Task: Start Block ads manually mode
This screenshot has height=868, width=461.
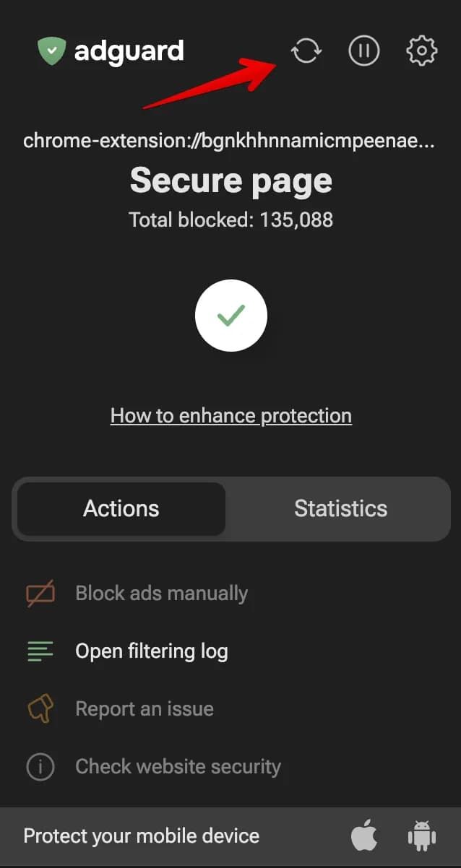Action: [162, 593]
